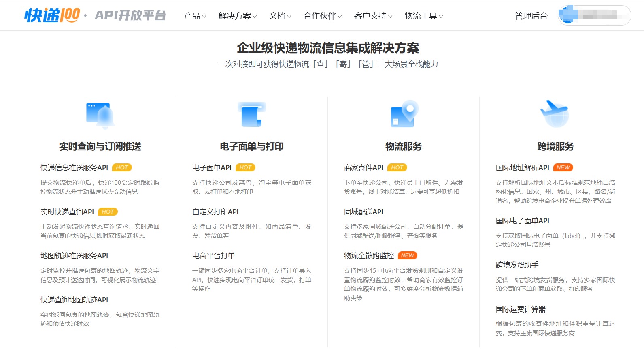Open 实时快递查询API
The width and height of the screenshot is (644, 349).
pyautogui.click(x=67, y=212)
